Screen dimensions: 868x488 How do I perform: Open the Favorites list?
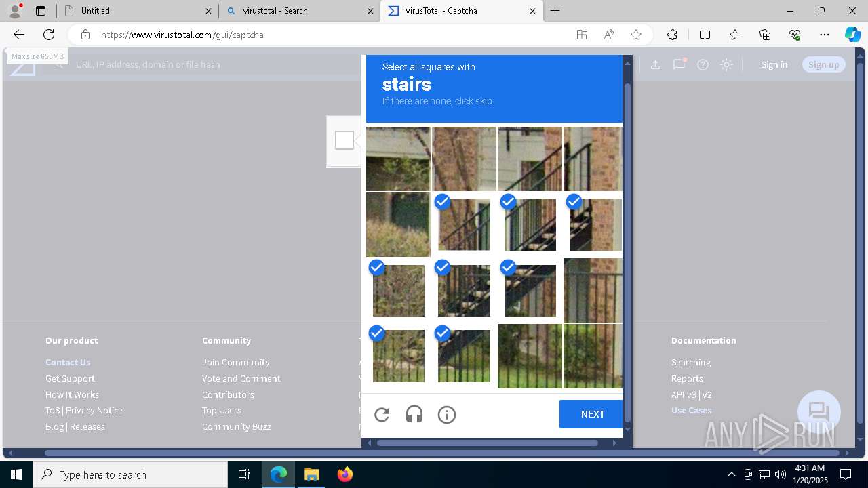(735, 35)
